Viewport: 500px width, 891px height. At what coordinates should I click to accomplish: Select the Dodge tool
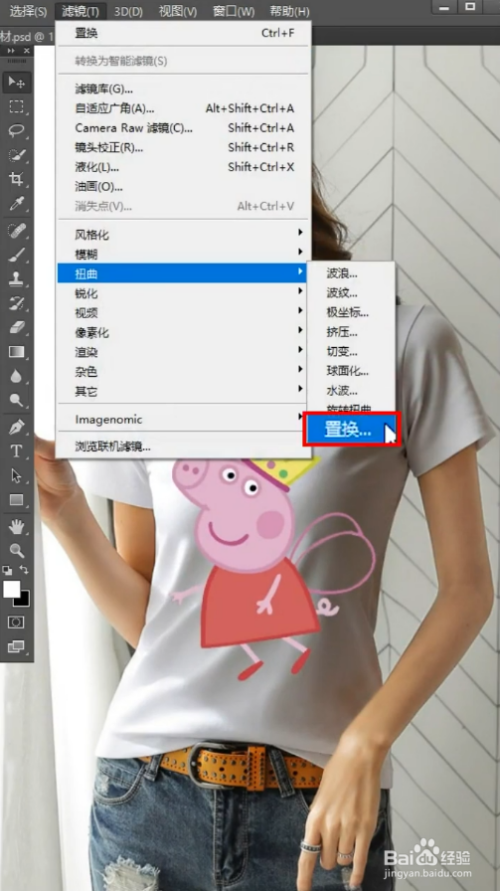(x=16, y=400)
